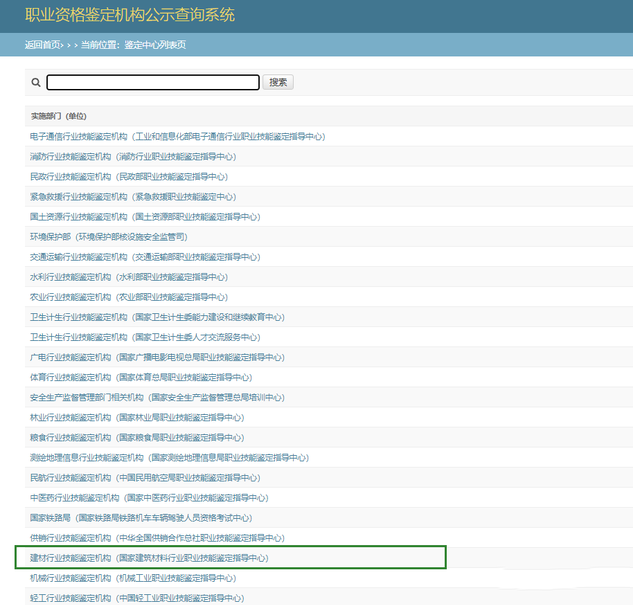Go back via 返回首页 link
Viewport: 633px width, 605px height.
(x=44, y=45)
